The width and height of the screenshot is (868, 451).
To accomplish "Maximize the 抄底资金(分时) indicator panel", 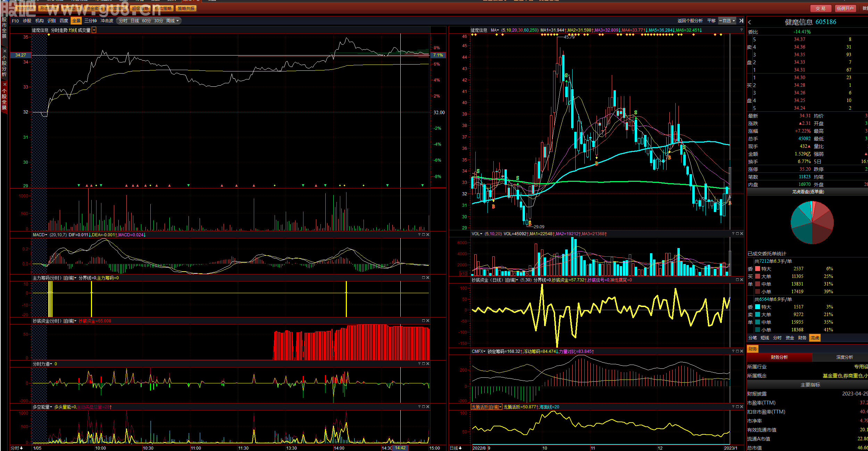I will [424, 321].
